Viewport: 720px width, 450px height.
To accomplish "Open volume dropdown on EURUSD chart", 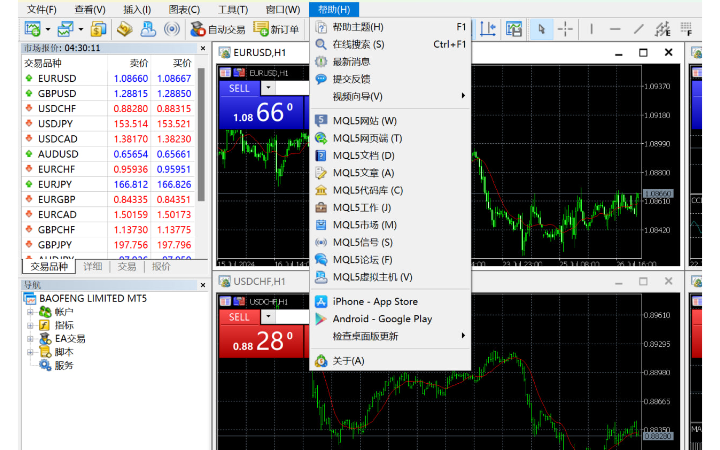I will (268, 88).
